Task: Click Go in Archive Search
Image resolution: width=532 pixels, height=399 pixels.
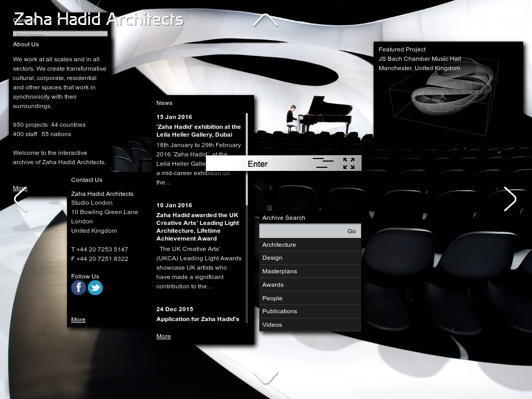Action: click(x=352, y=231)
